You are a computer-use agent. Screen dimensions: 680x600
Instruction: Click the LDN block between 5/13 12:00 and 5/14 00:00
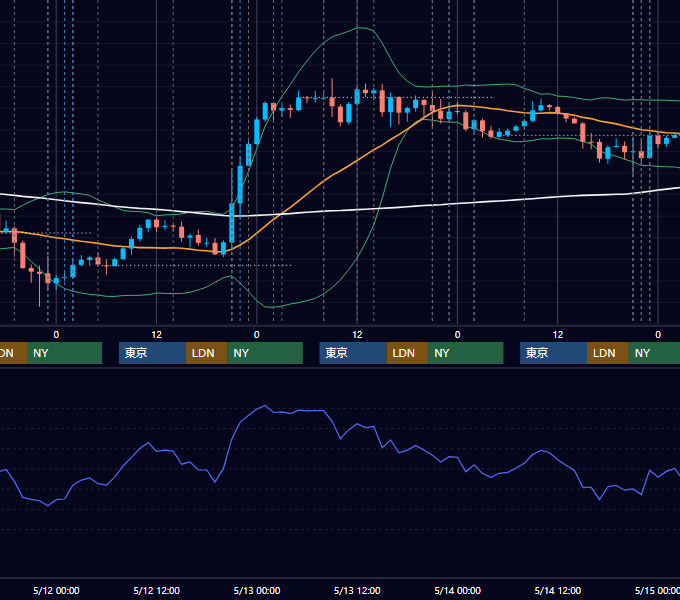click(x=407, y=353)
